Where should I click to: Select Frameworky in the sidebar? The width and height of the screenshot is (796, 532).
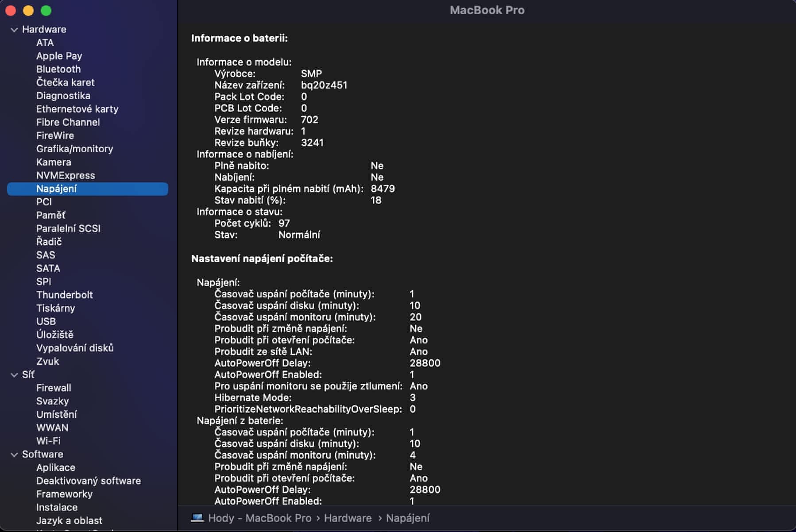(x=65, y=494)
